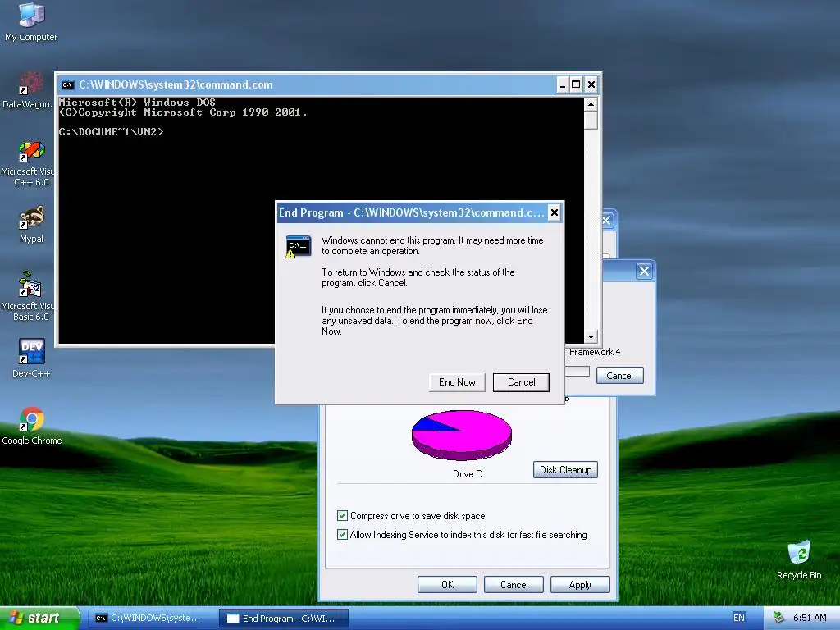Open Microsoft Visual C++ 6.0 shortcut
Screen dimensions: 840x630
[x=28, y=163]
